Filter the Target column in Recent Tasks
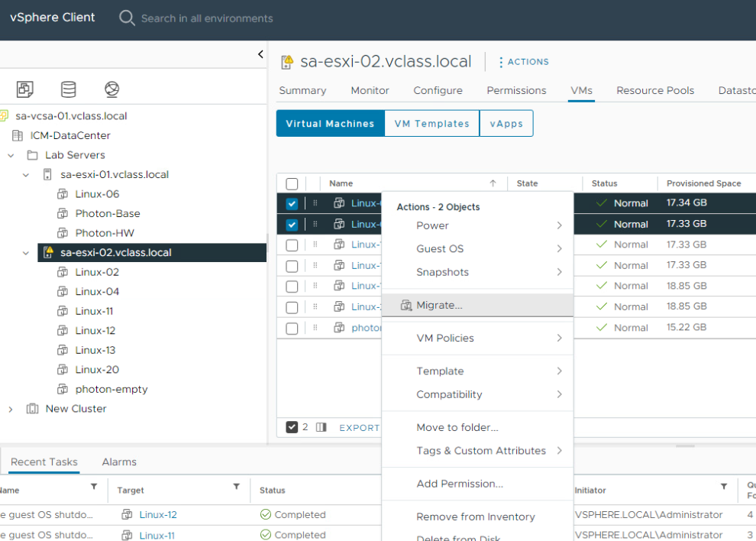756x541 pixels. click(x=236, y=487)
